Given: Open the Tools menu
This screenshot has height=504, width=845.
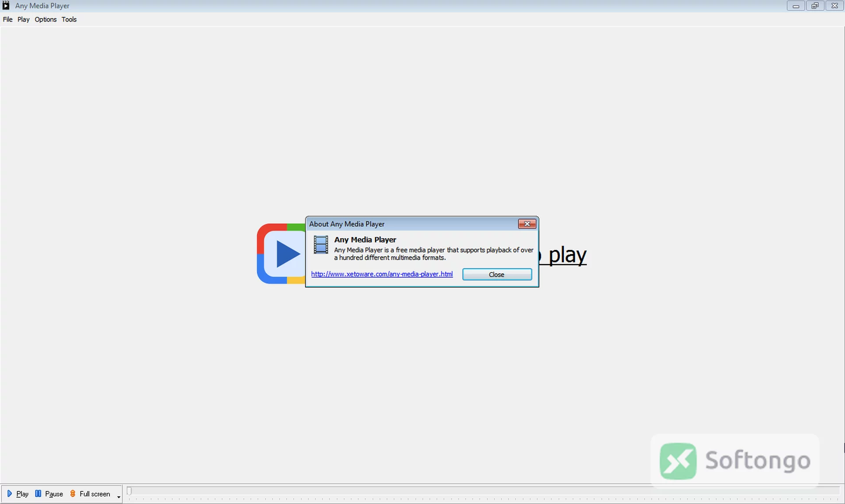Looking at the screenshot, I should (x=69, y=19).
